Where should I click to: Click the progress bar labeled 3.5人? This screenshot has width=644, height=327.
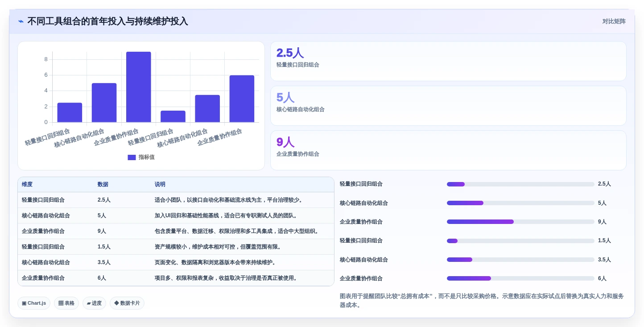pyautogui.click(x=520, y=260)
